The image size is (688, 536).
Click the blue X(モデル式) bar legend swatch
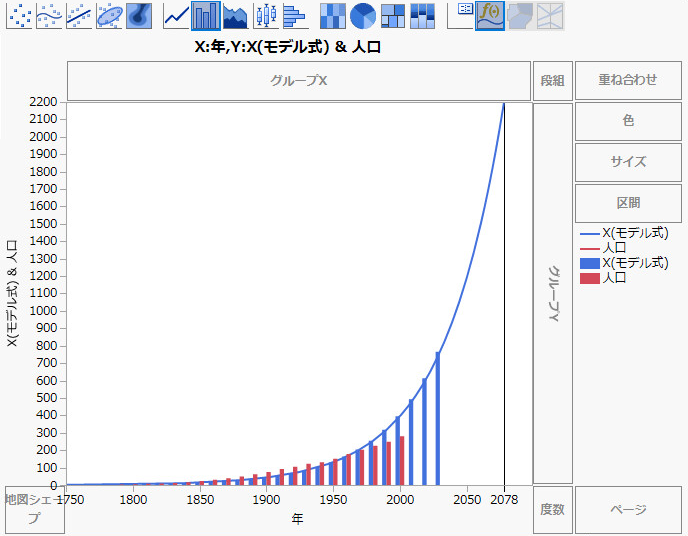tap(590, 263)
